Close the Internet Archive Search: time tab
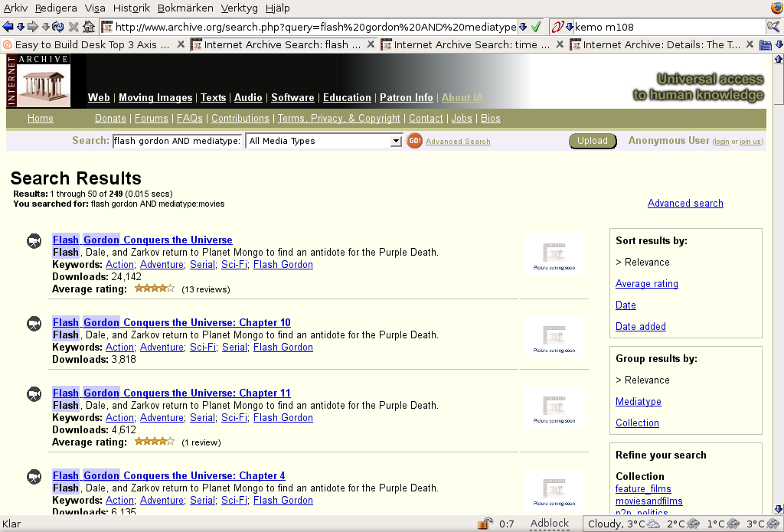The image size is (784, 532). click(560, 44)
